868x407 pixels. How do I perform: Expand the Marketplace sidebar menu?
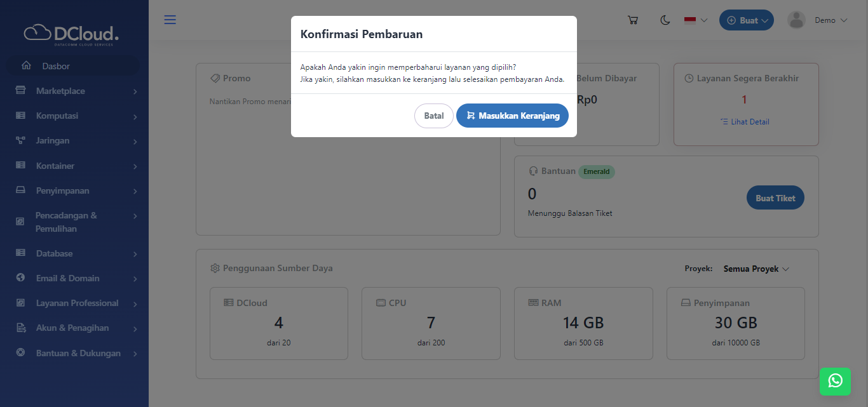[75, 91]
